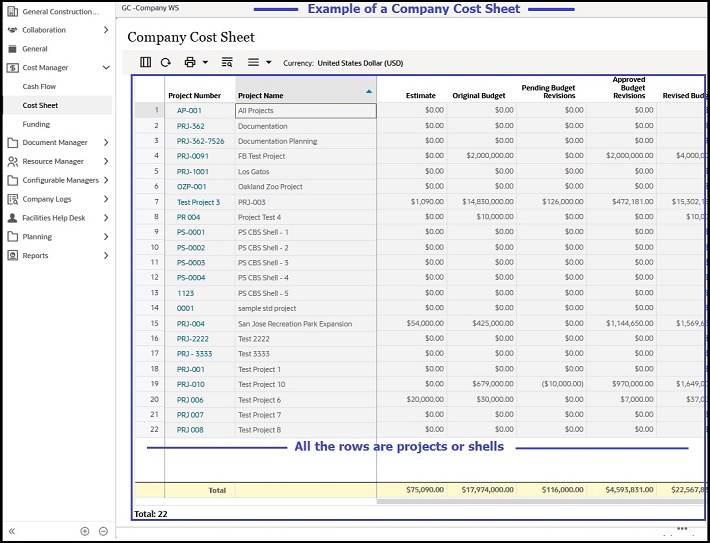
Task: Click the Company Logs icon
Action: 13,199
